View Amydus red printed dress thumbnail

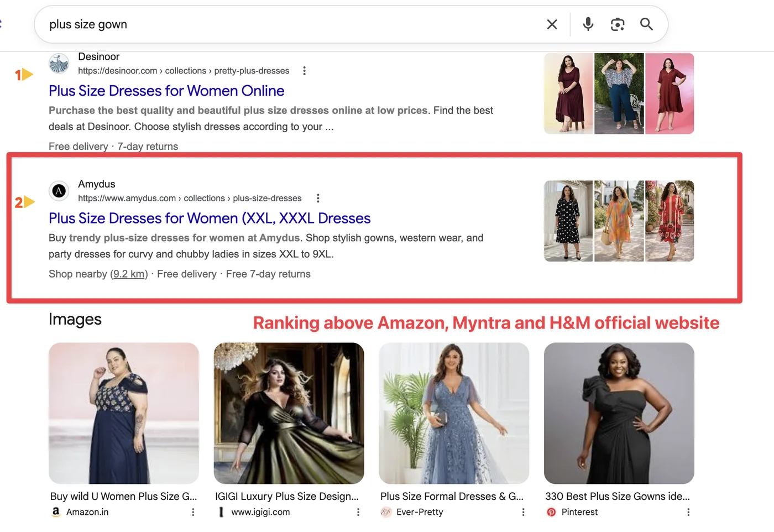670,221
